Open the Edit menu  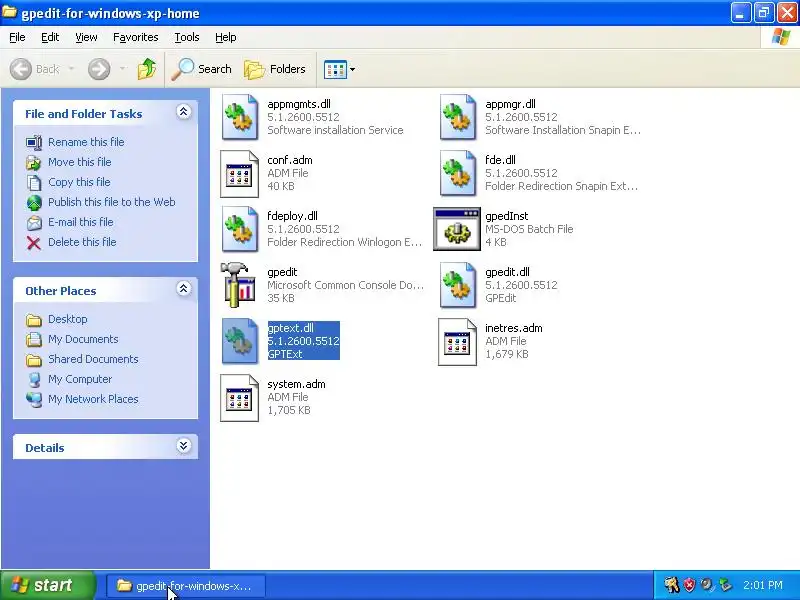[x=50, y=37]
